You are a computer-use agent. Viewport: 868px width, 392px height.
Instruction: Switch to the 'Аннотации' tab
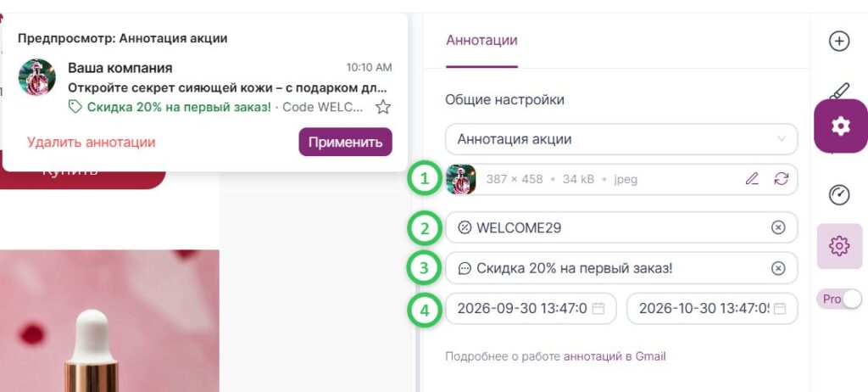481,41
